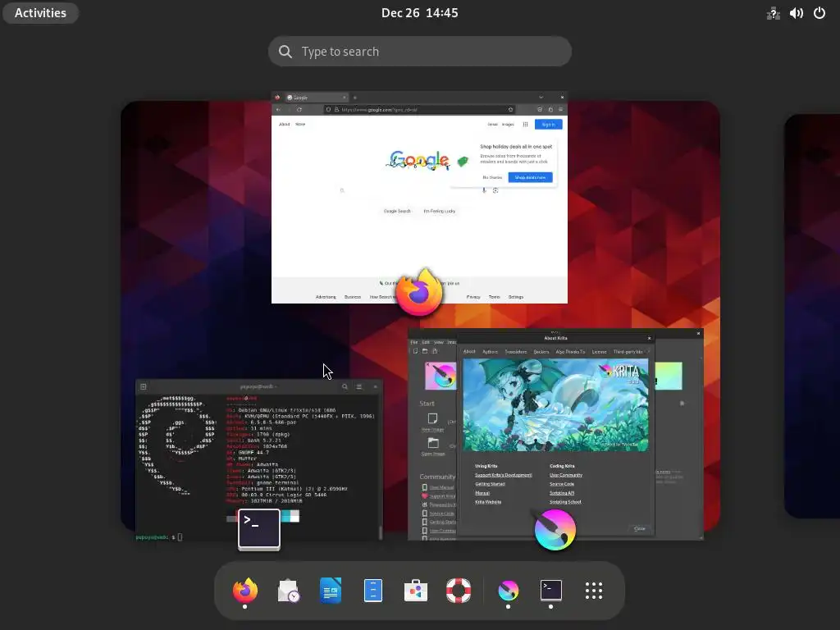Launch Firefox from the dock
The height and width of the screenshot is (630, 840).
[244, 591]
